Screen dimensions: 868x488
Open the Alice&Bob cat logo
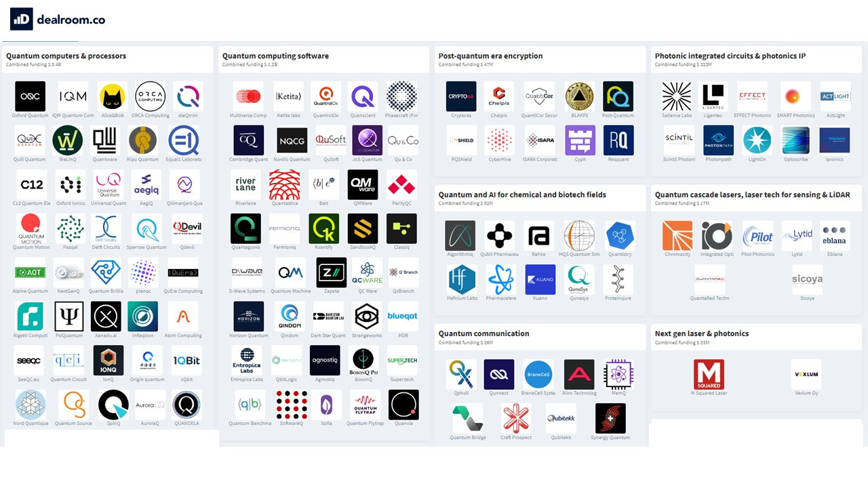[113, 96]
